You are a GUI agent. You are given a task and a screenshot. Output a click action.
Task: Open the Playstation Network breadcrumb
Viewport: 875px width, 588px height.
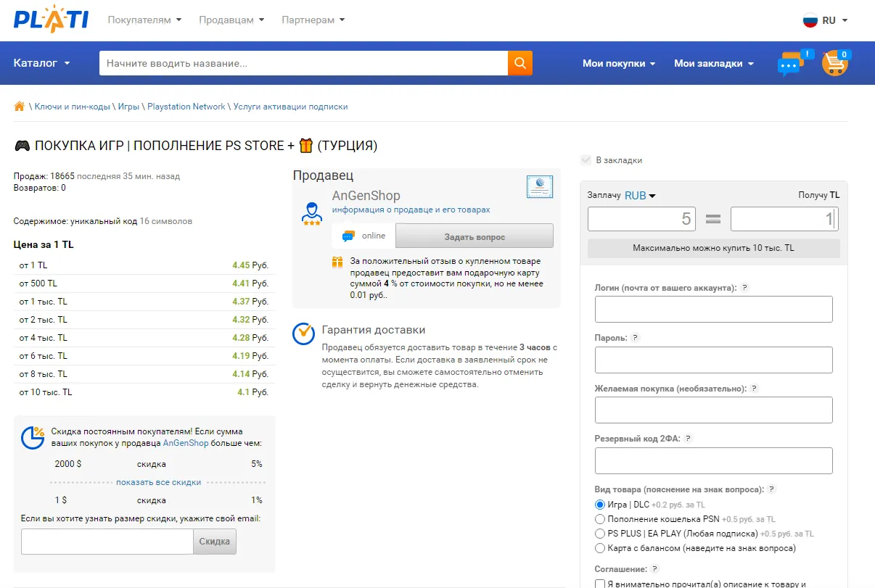click(186, 107)
